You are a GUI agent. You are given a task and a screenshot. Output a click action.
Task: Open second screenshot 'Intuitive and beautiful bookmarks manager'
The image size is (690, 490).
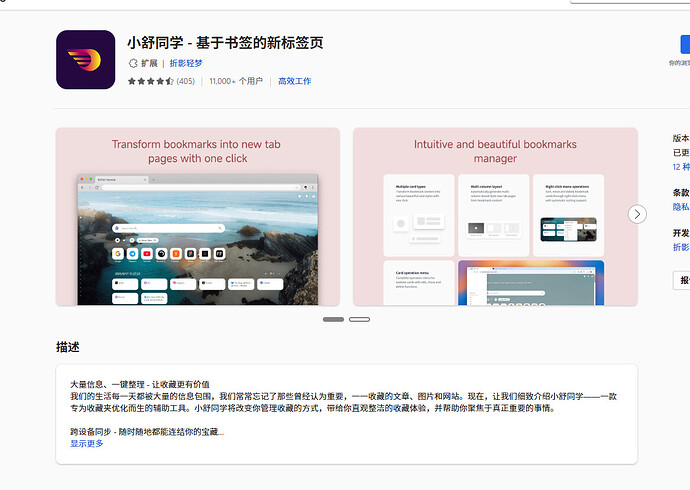[495, 216]
